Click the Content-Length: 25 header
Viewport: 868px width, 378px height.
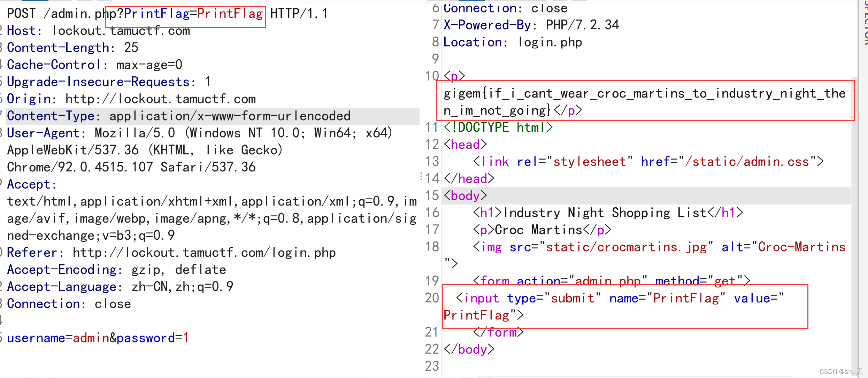click(x=73, y=48)
